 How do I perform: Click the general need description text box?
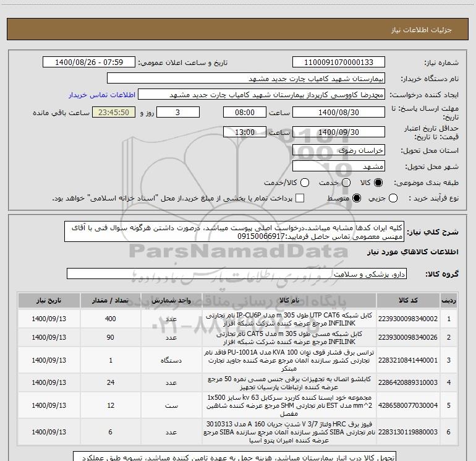[234, 231]
